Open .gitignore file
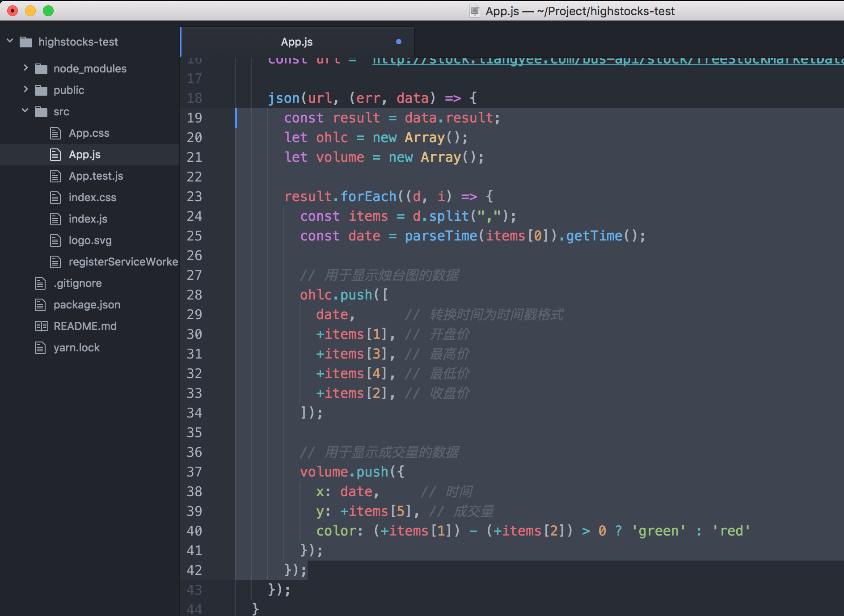The image size is (844, 616). (x=77, y=283)
